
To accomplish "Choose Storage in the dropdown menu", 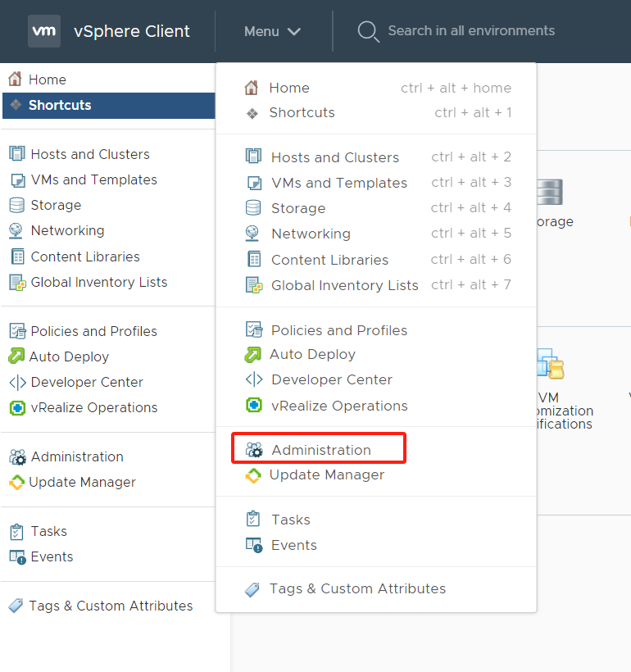I will click(376, 208).
